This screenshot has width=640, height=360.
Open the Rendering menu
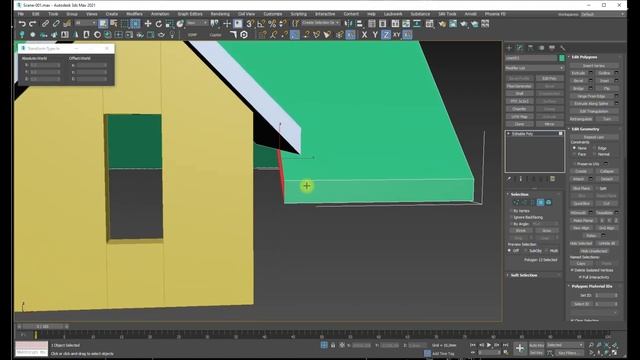[220, 14]
